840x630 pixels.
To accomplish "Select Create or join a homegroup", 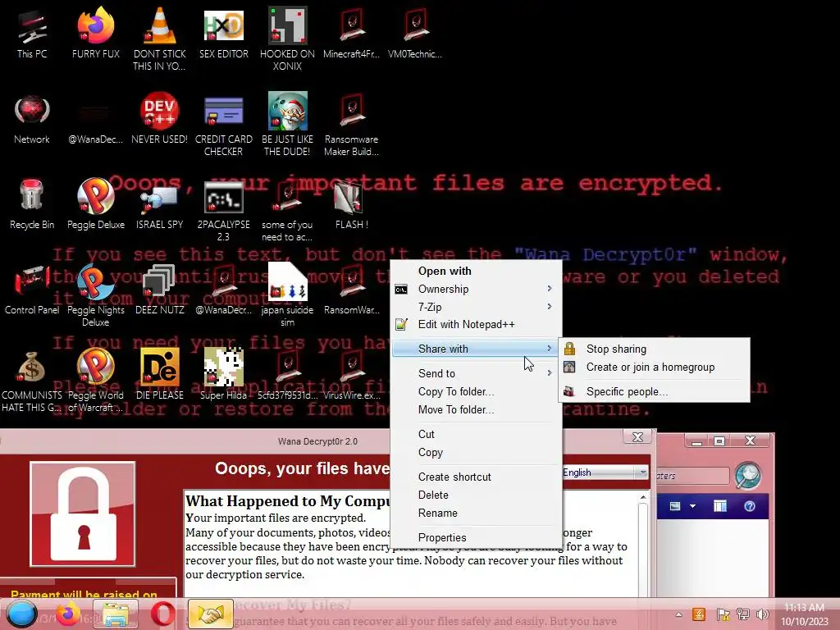I will click(x=654, y=367).
